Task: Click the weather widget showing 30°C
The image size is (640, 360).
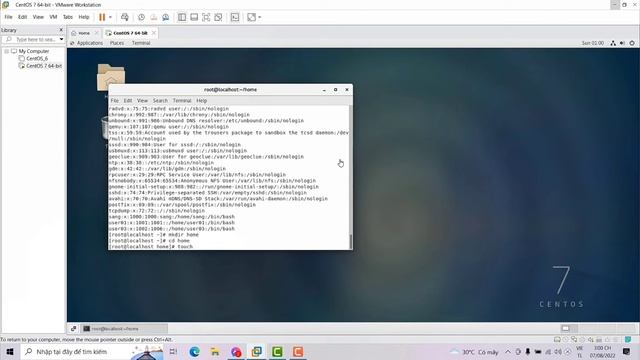Action: pyautogui.click(x=474, y=351)
